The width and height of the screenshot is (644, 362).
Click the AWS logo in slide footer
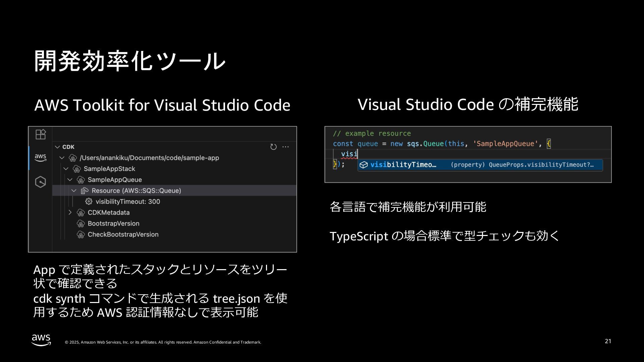[41, 340]
